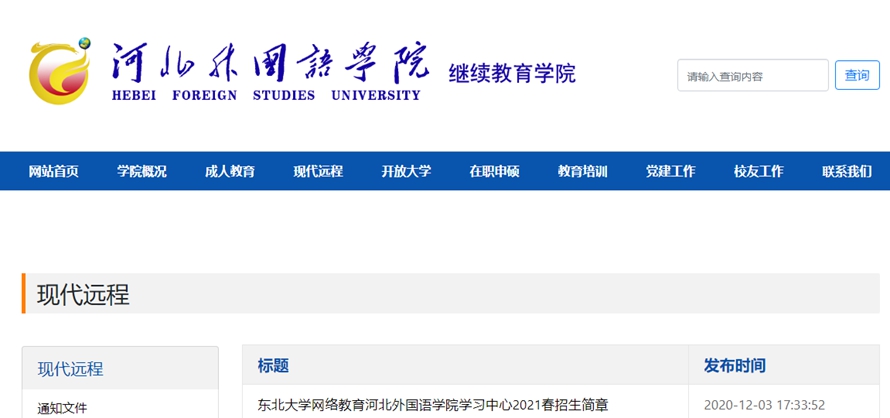Open the 开放大学 nav item
890x418 pixels.
pyautogui.click(x=406, y=171)
